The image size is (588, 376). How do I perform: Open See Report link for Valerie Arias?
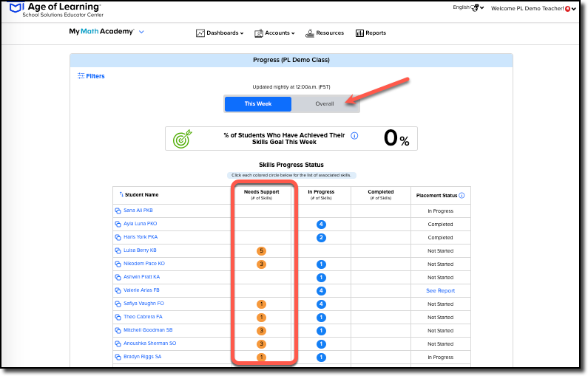(440, 290)
